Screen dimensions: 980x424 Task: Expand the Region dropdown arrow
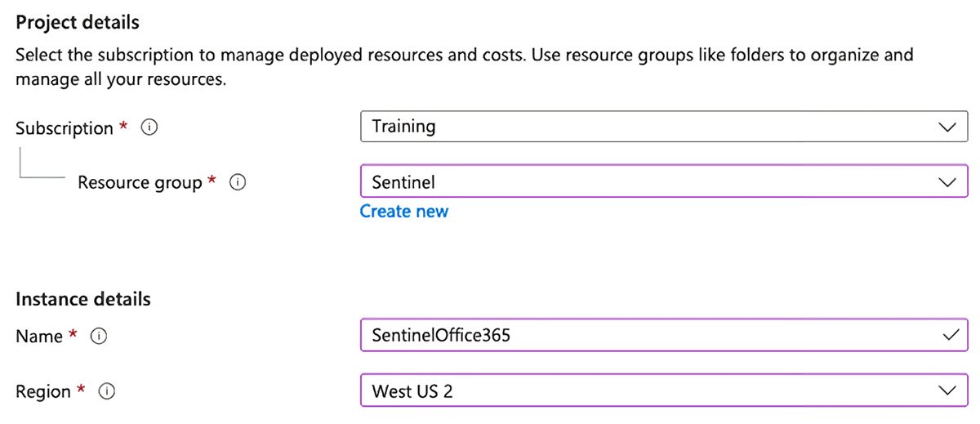(x=947, y=391)
